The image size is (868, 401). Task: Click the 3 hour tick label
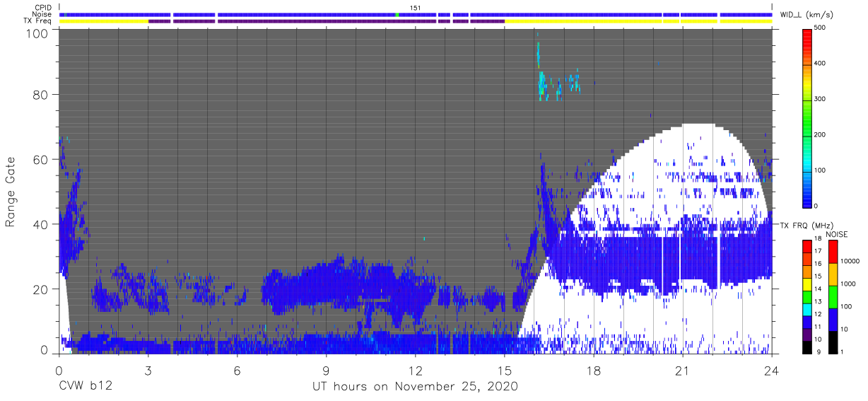click(x=148, y=371)
